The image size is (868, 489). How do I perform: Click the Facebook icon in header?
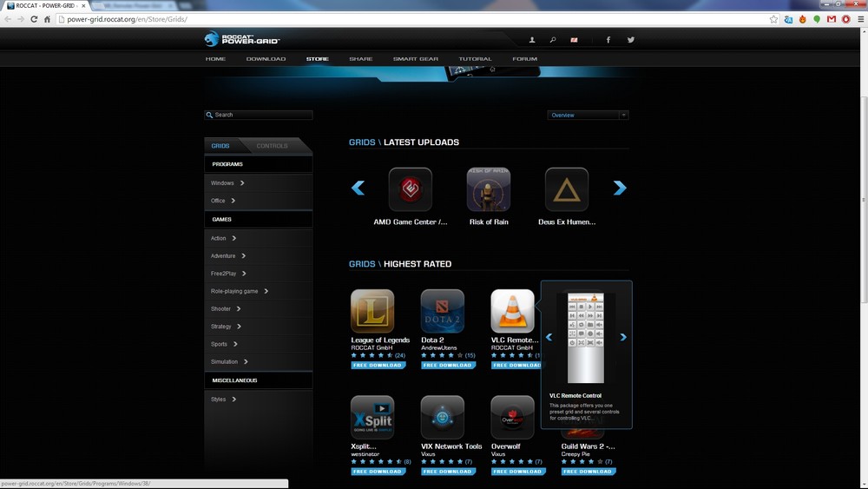[x=608, y=40]
